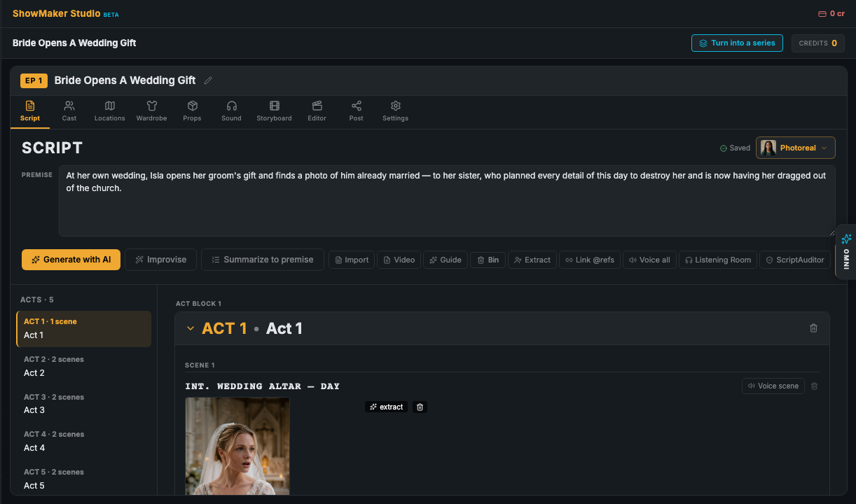Click Turn into a series button
Screen dimensions: 856x504
(737, 43)
